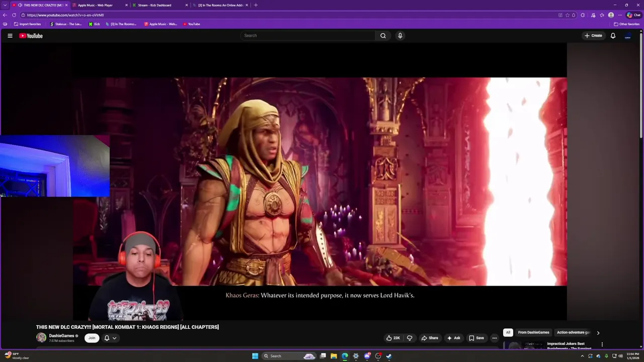
Task: Open the taskbar clock showing 11:04 PM
Action: [632, 356]
